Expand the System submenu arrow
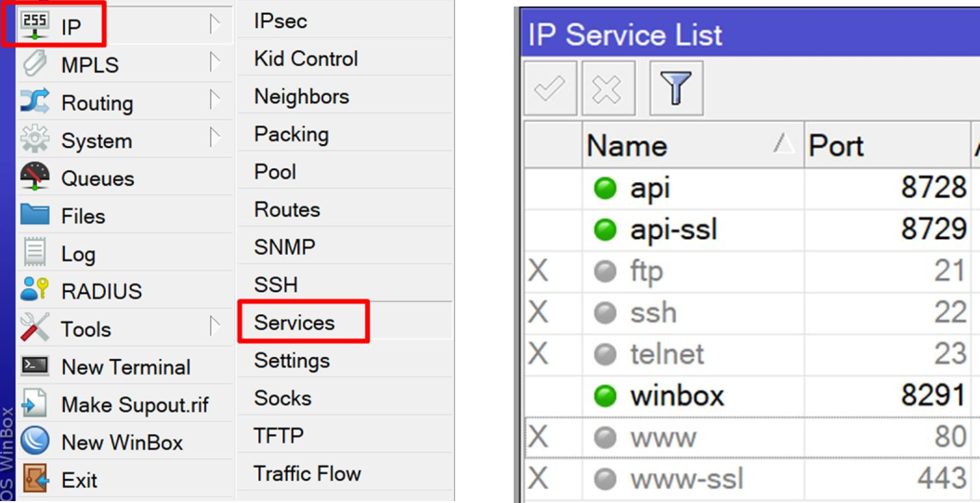Viewport: 980px width, 503px height. 215,139
